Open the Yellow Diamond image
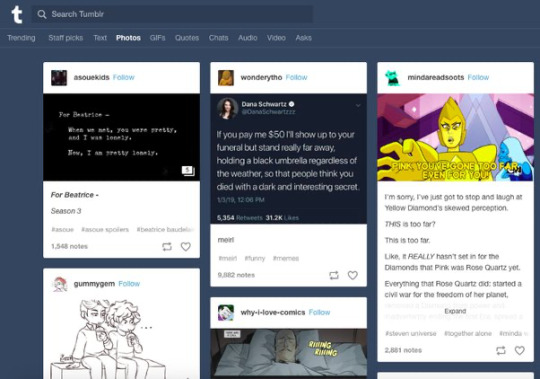 455,137
